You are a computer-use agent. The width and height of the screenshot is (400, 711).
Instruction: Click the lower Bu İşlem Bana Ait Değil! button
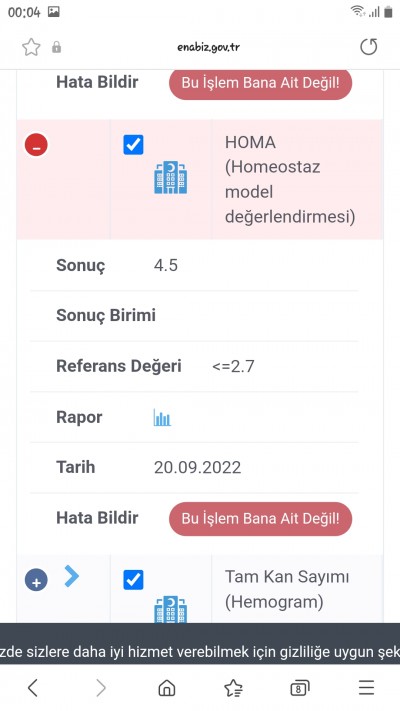pos(260,519)
